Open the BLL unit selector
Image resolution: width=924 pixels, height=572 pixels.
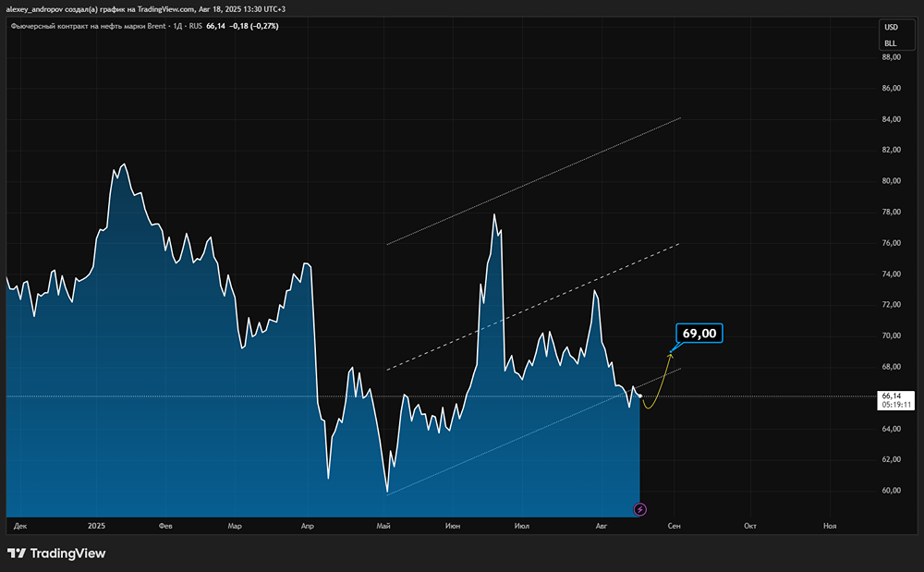pos(891,43)
